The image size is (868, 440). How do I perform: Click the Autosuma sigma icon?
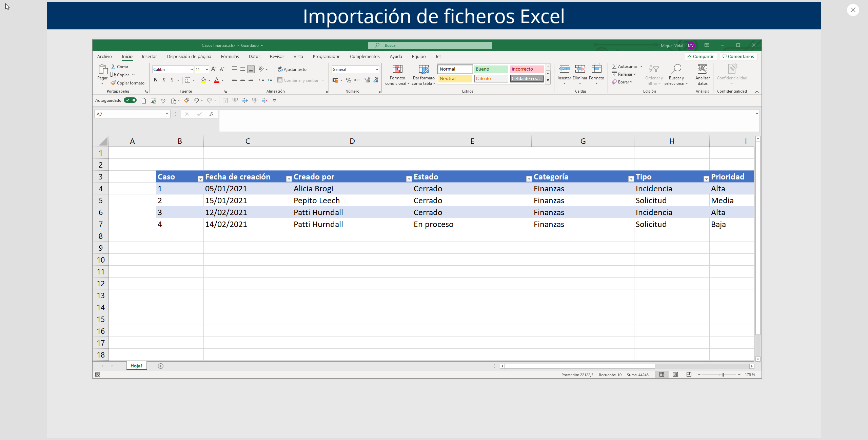click(614, 66)
